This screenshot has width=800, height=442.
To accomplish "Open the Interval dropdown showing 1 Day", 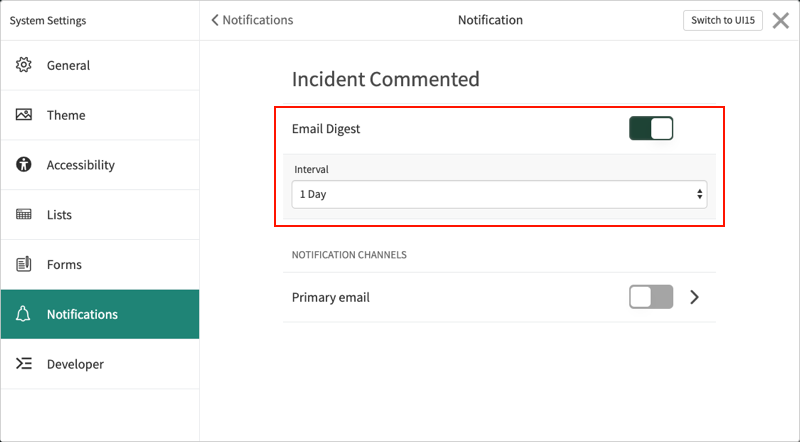I will [x=499, y=194].
